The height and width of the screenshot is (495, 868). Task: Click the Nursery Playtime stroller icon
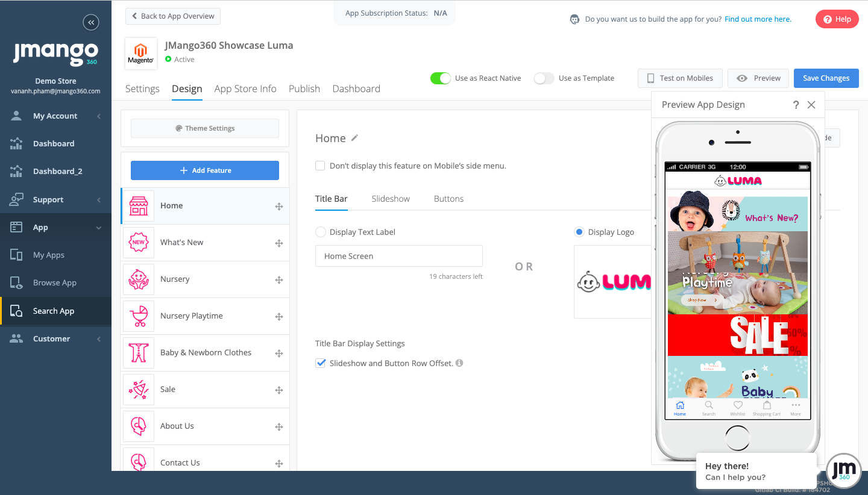tap(139, 316)
